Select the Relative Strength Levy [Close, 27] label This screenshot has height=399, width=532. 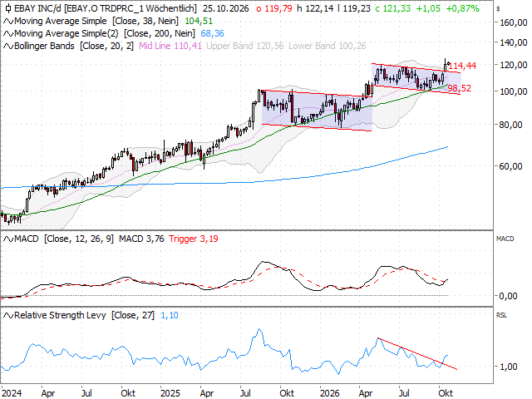(x=85, y=315)
